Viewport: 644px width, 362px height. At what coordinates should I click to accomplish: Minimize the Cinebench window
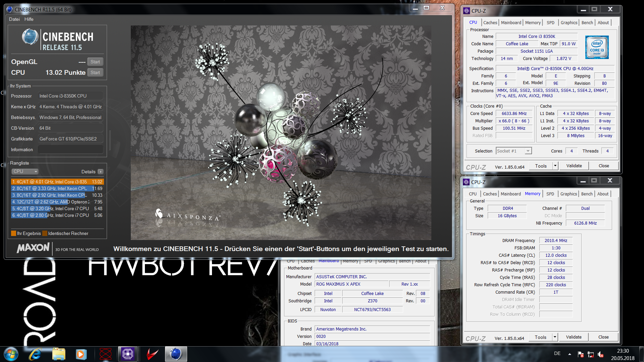(415, 8)
